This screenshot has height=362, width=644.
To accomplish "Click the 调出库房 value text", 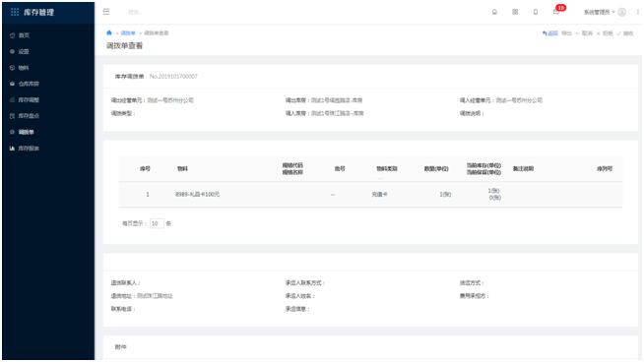I will [x=337, y=100].
